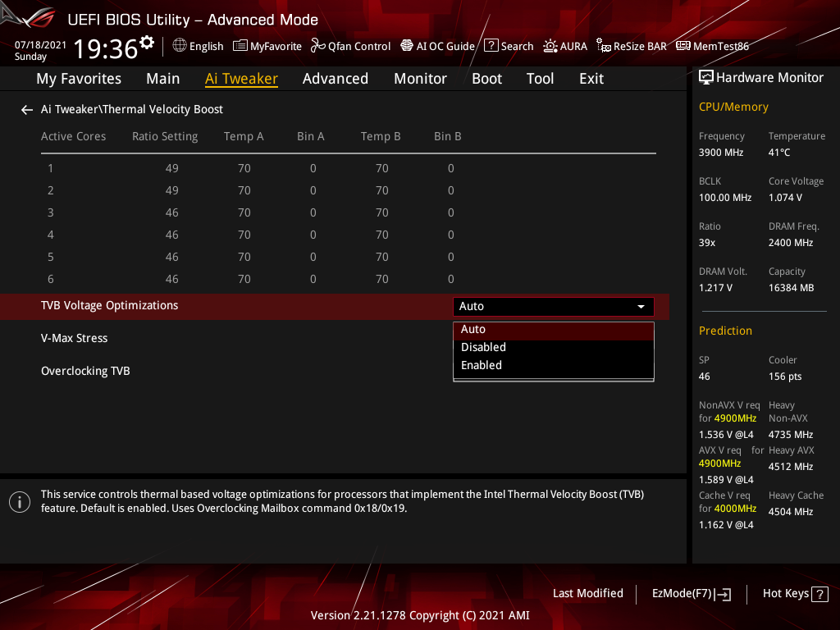Click the back arrow to leave Thermal Velocity Boost

click(26, 109)
